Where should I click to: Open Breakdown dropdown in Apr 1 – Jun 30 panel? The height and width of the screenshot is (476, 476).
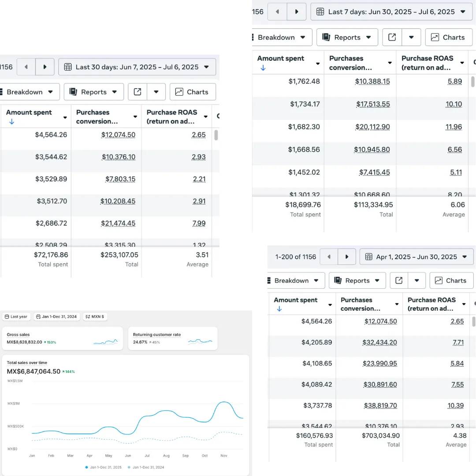click(x=296, y=280)
